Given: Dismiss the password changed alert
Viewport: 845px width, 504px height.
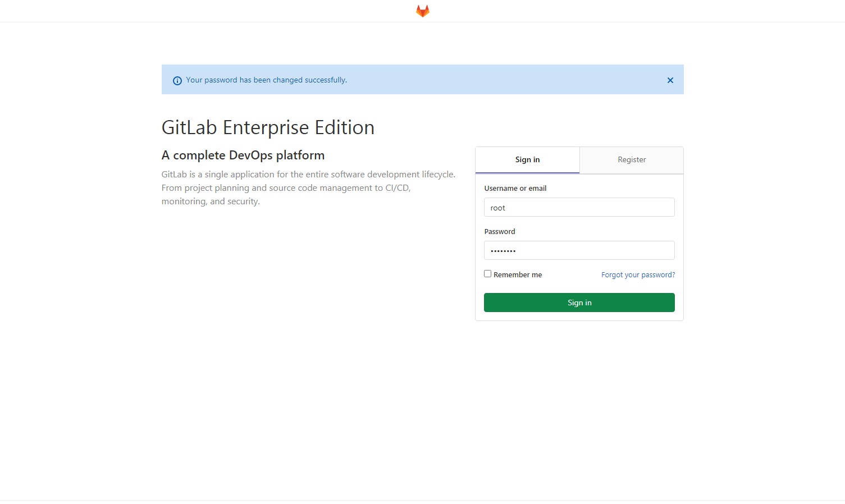Looking at the screenshot, I should [670, 80].
